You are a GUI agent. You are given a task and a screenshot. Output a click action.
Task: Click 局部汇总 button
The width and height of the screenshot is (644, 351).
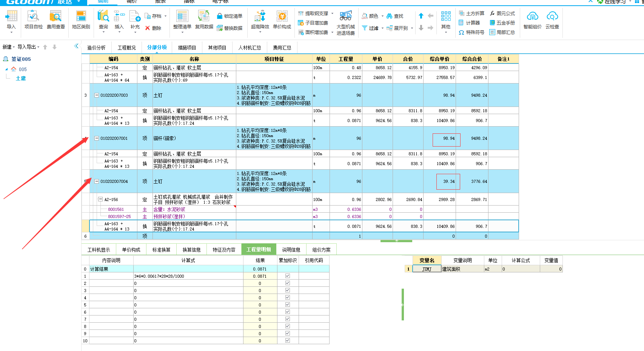pos(502,32)
